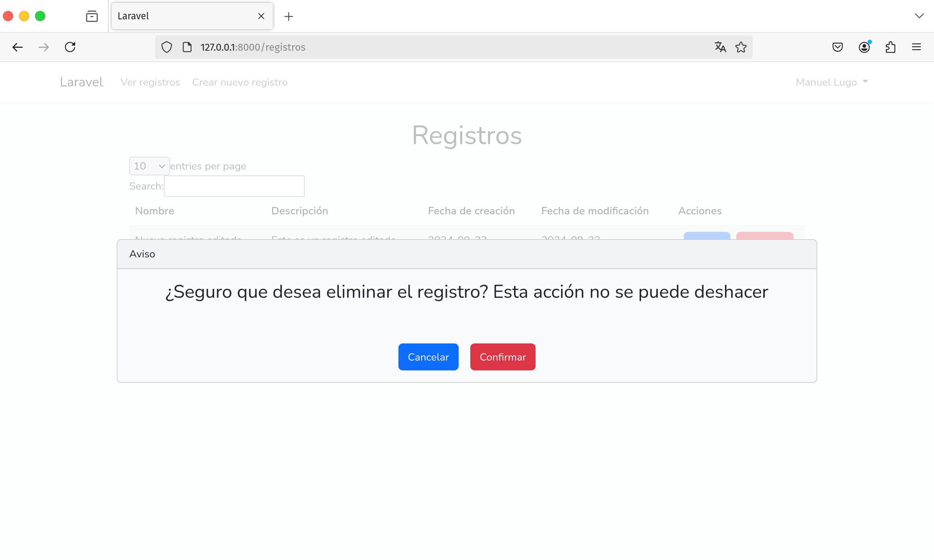Click the browser reload icon
This screenshot has width=934, height=560.
tap(70, 47)
